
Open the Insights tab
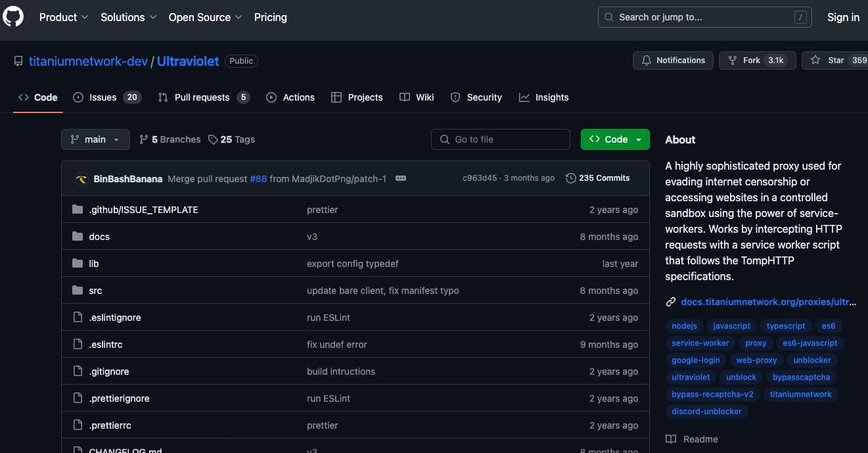click(x=543, y=97)
